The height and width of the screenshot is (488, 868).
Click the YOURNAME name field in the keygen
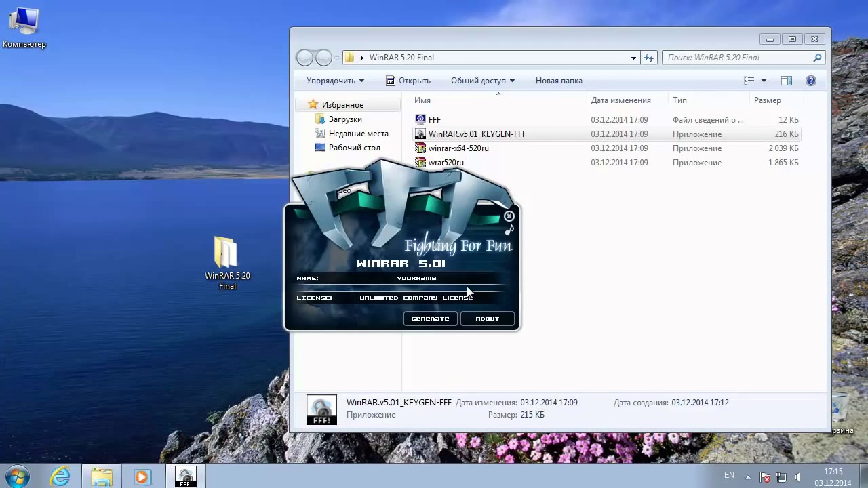coord(416,278)
